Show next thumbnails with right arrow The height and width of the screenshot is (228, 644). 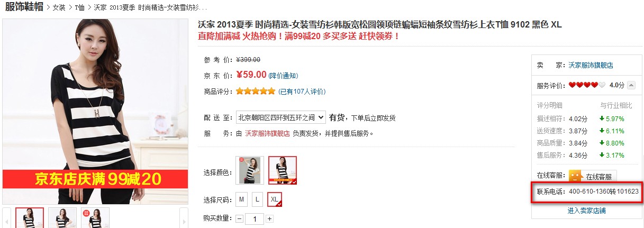click(x=184, y=218)
